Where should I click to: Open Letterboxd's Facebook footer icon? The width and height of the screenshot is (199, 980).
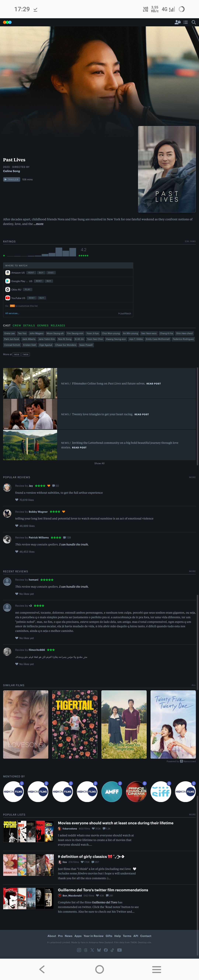click(106, 950)
